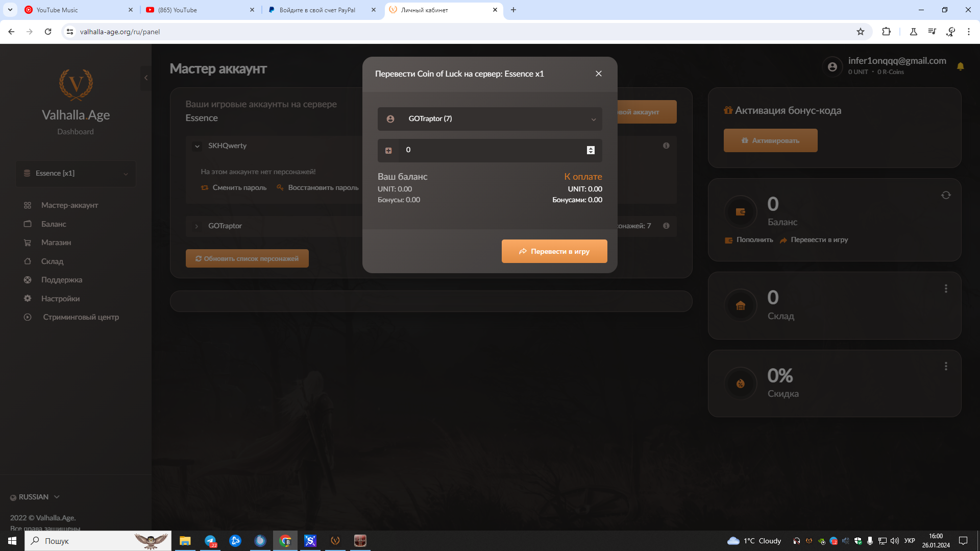Click the balance refresh icon
Image resolution: width=980 pixels, height=551 pixels.
coord(946,195)
